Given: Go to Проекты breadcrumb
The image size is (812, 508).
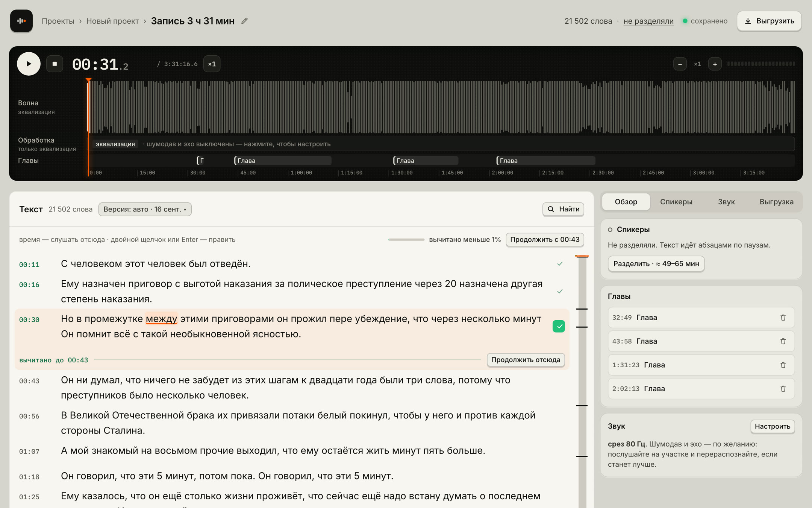Looking at the screenshot, I should [x=58, y=21].
